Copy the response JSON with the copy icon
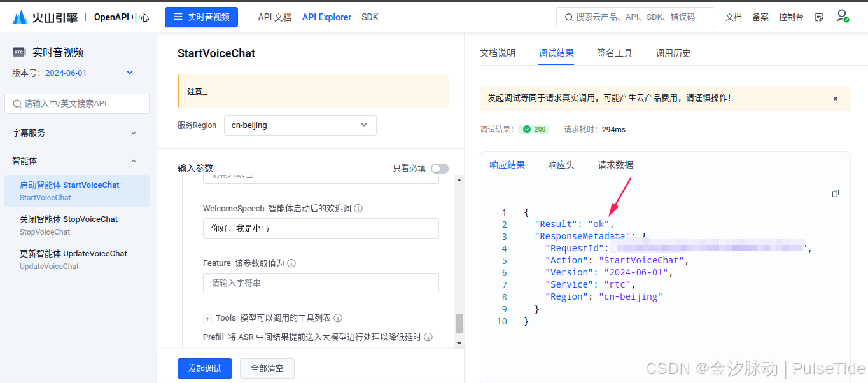Viewport: 868px width, 383px height. point(836,193)
